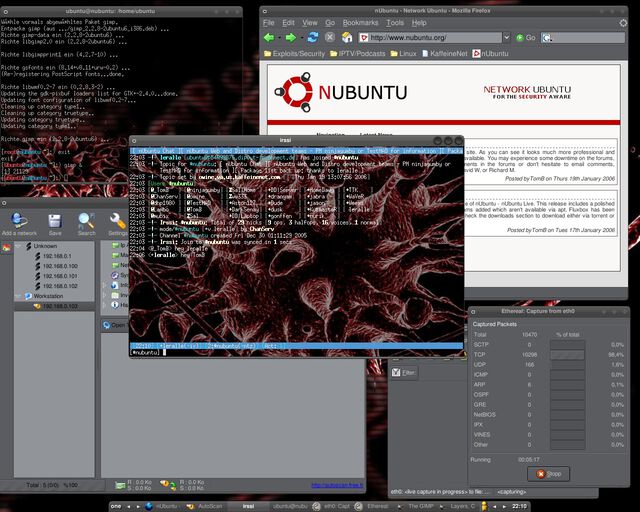
Task: Open the Firefox Help menu
Action: tap(419, 23)
